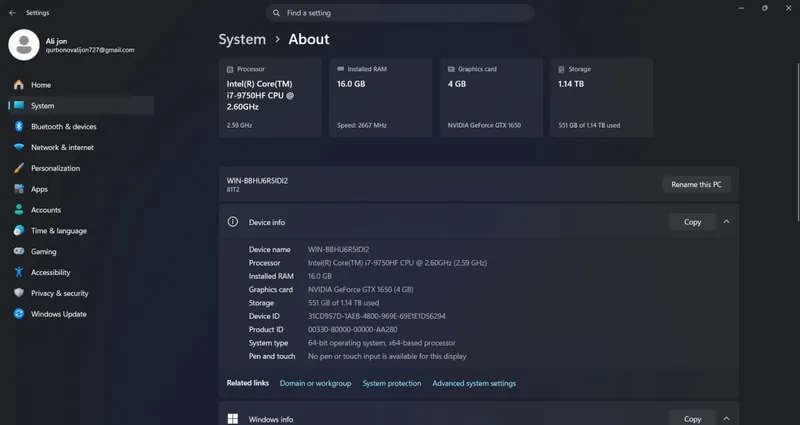800x425 pixels.
Task: Click the Bluetooth icon in sidebar
Action: (x=19, y=127)
